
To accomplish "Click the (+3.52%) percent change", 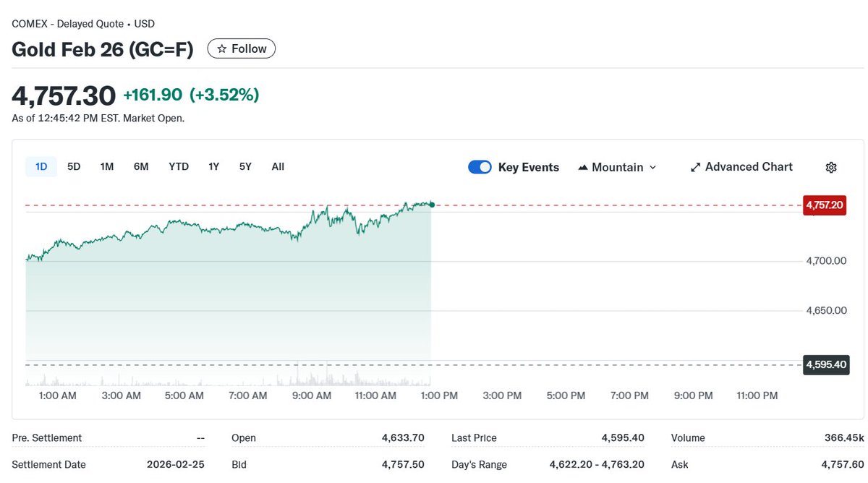I will [x=224, y=95].
